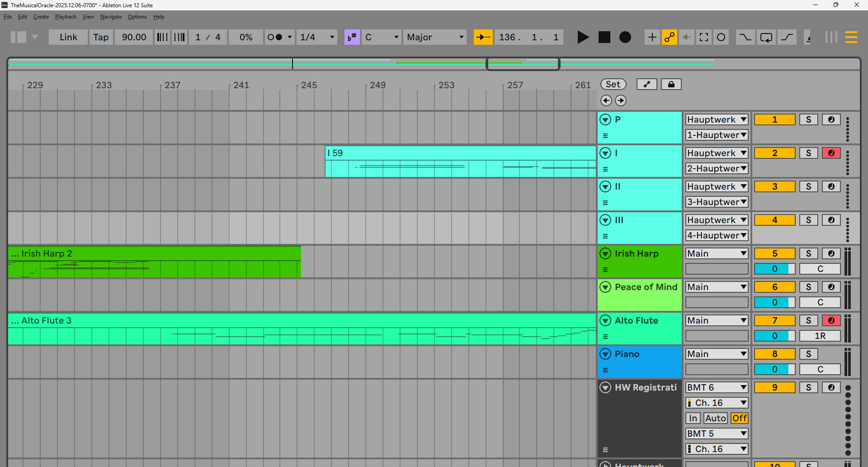Screen dimensions: 868x467
Task: Set HW Registrati monitoring to In
Action: 693,418
